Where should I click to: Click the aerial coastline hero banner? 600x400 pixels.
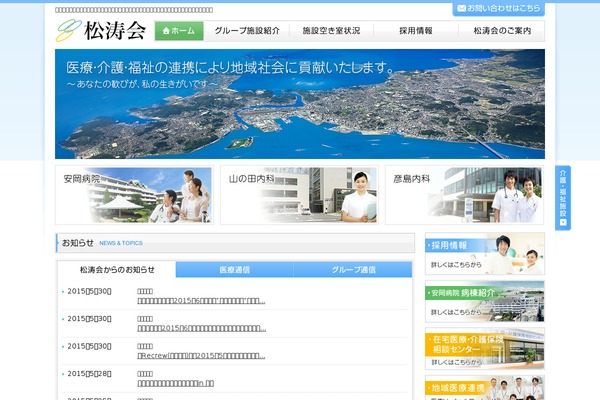[x=300, y=104]
